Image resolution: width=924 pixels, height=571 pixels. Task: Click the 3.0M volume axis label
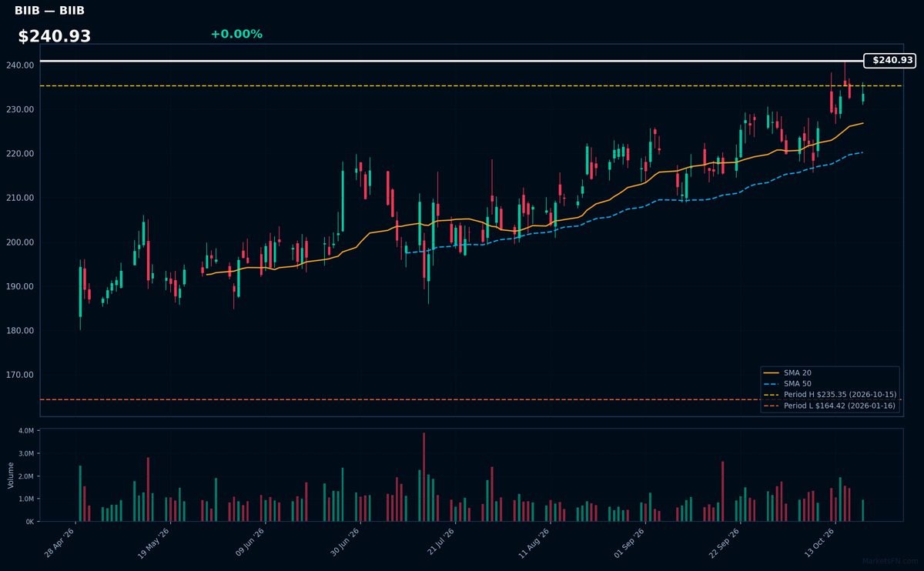pyautogui.click(x=25, y=453)
